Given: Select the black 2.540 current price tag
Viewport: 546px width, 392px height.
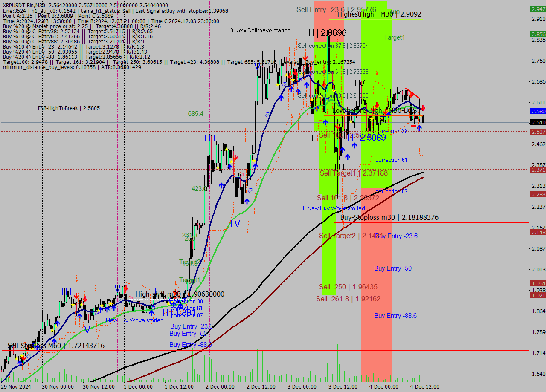Looking at the screenshot, I should (537, 122).
